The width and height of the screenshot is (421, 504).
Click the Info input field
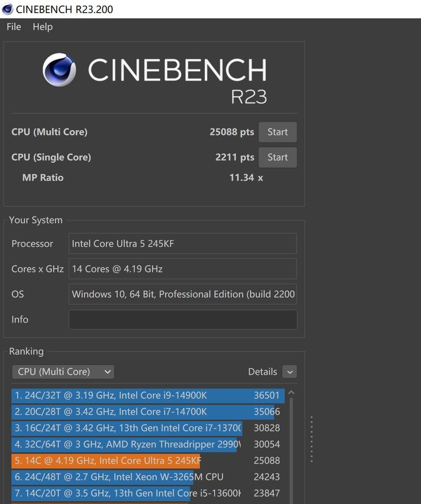pyautogui.click(x=183, y=319)
